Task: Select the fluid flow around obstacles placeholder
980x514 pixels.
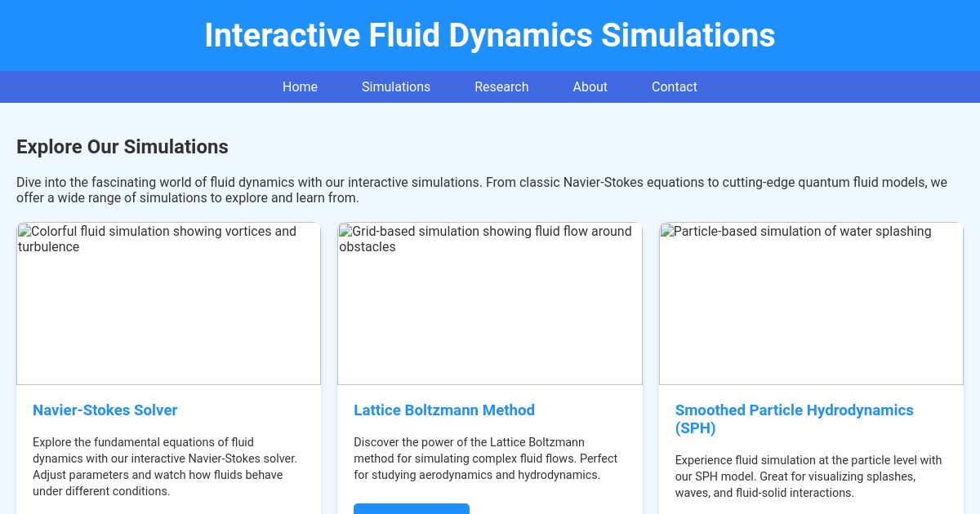Action: click(x=490, y=304)
